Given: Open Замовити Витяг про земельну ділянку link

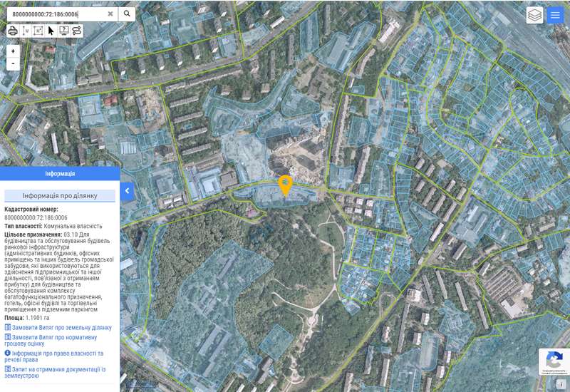Looking at the screenshot, I should click(61, 328).
